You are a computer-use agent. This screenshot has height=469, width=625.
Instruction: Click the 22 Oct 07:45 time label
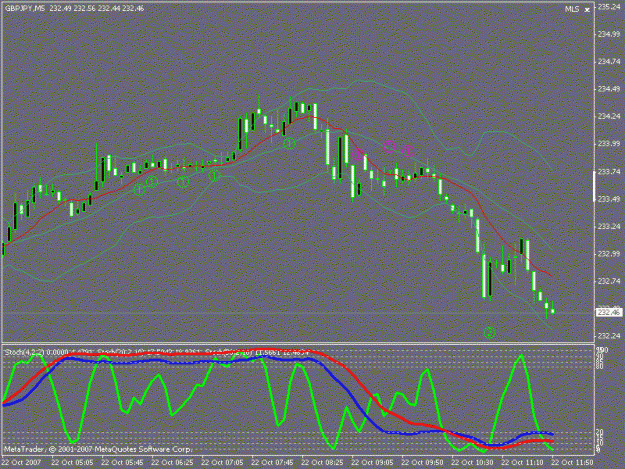pyautogui.click(x=272, y=462)
